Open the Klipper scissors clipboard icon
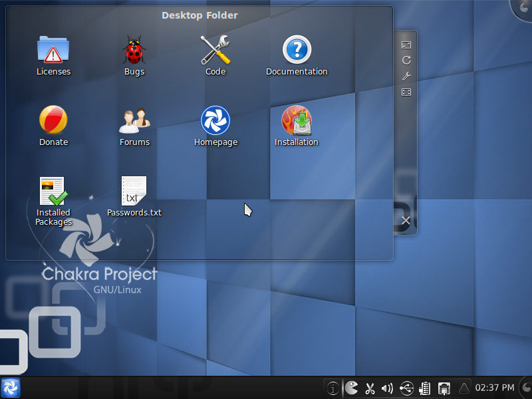Screen dimensions: 532x399 tap(370, 388)
